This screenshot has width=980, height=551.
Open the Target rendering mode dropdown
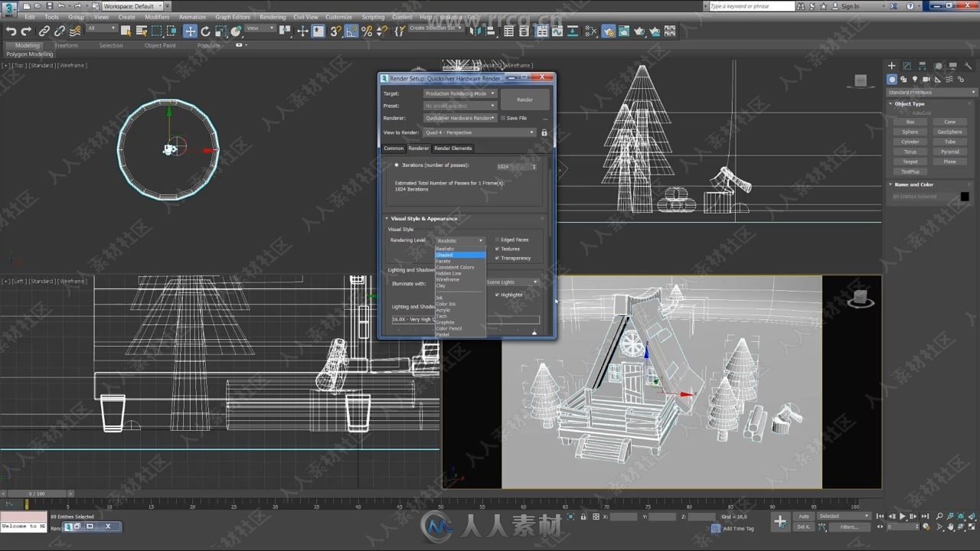460,93
